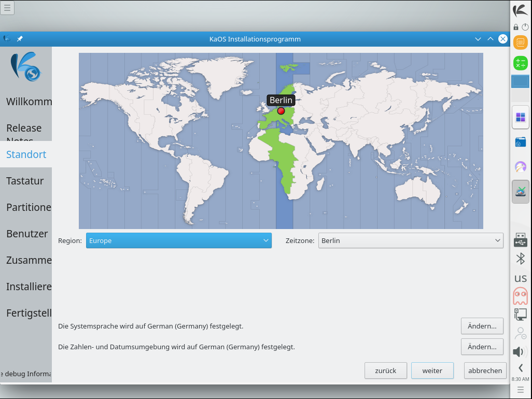Open the USB removable devices icon

pos(520,240)
